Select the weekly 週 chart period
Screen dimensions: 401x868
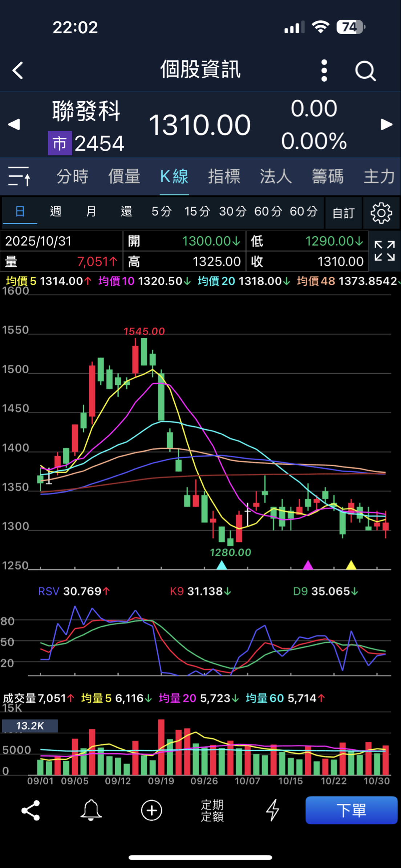click(56, 211)
